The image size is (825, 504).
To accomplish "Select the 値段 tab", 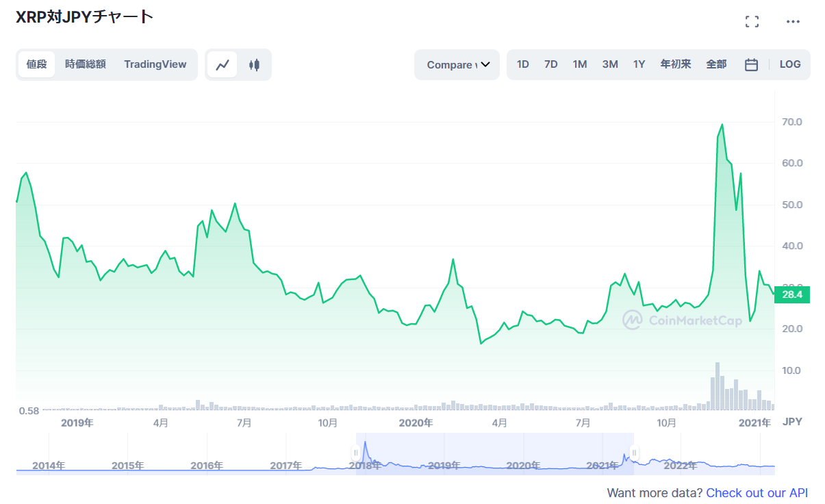I will (36, 64).
